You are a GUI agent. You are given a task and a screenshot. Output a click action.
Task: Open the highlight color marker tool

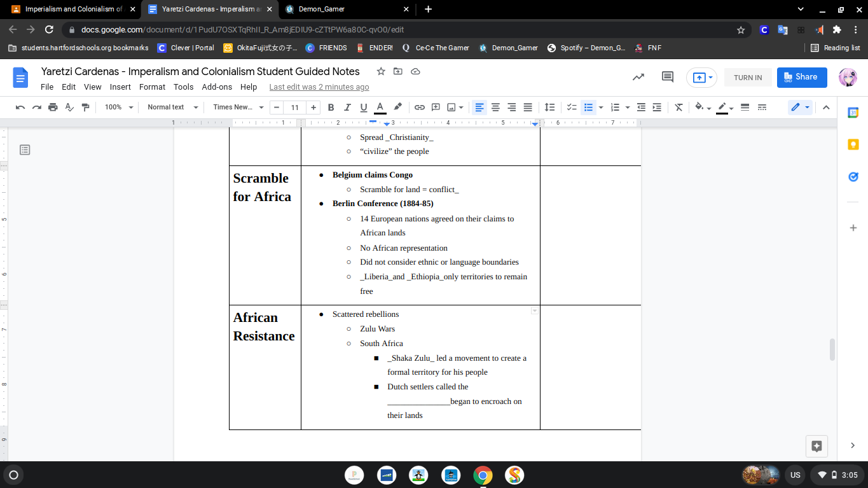click(x=397, y=108)
